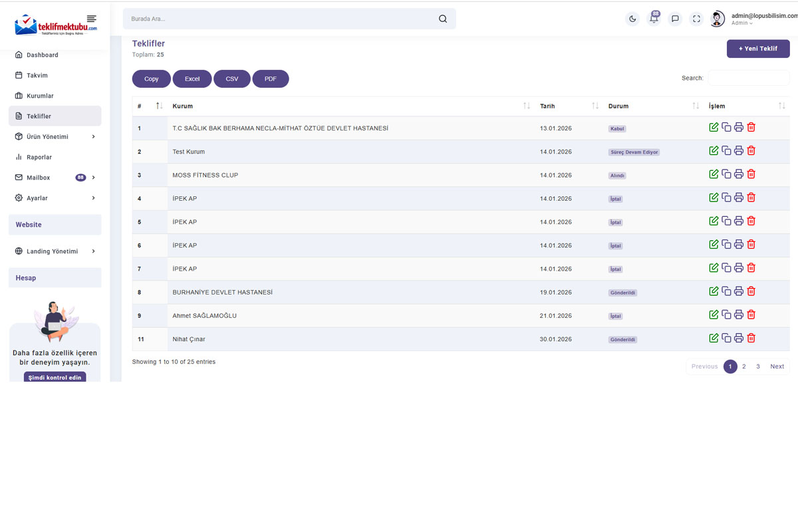Delete the Ahmet SAĞLAMOĞLU offer
The height and width of the screenshot is (532, 798).
[x=751, y=315]
